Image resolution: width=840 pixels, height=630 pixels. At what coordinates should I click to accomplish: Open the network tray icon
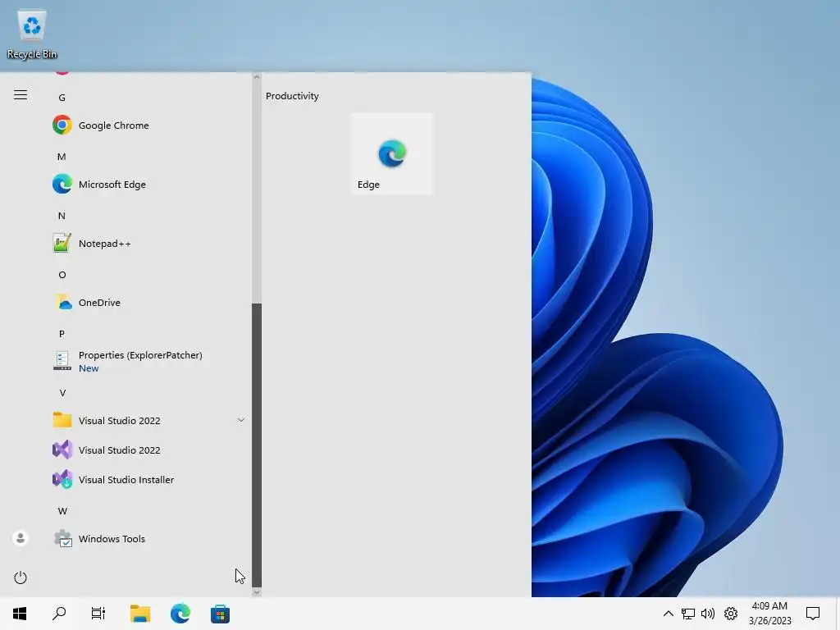coord(688,614)
